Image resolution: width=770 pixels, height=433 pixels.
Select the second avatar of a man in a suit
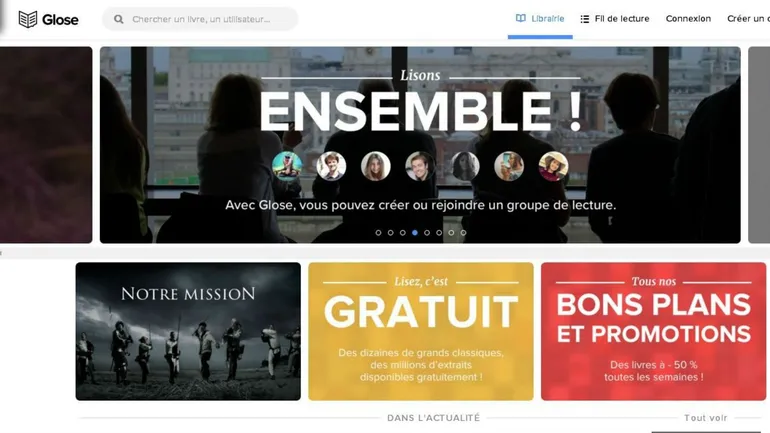331,166
